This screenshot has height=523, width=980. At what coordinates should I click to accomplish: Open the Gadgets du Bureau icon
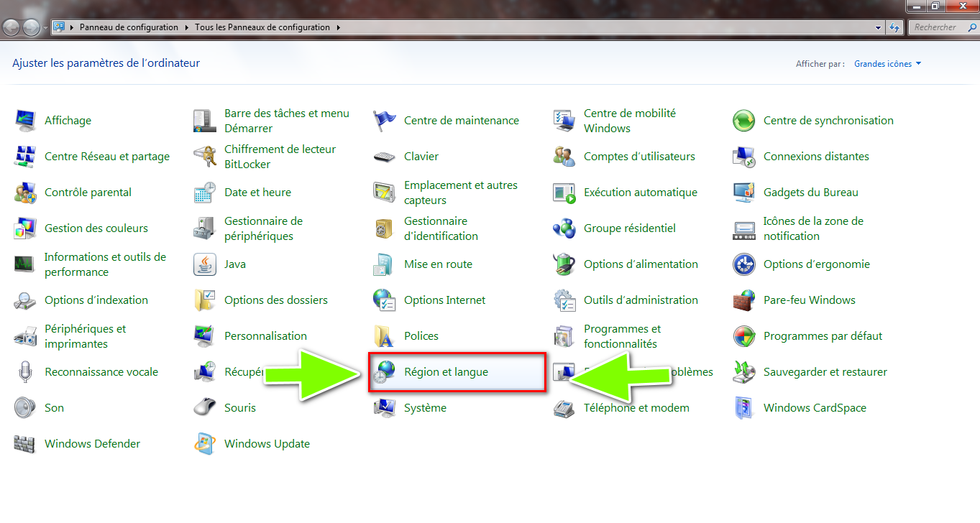coord(744,193)
